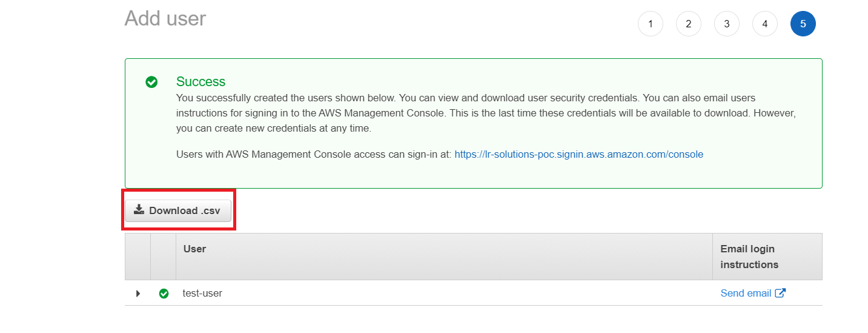This screenshot has width=868, height=333.
Task: Jump back to step 2 of Add user
Action: [689, 24]
